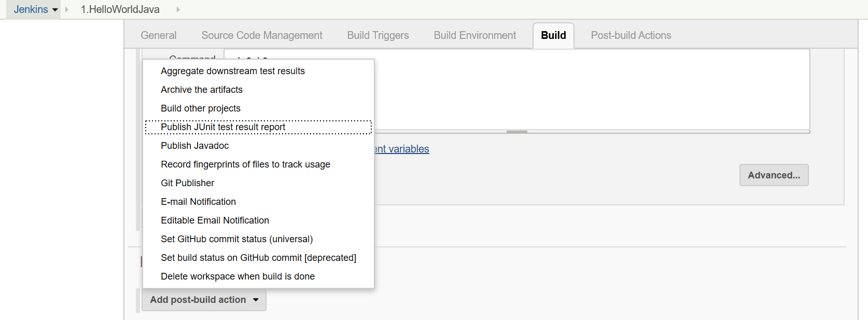This screenshot has height=320, width=868.
Task: Select Publish JUnit test result report
Action: pyautogui.click(x=223, y=127)
